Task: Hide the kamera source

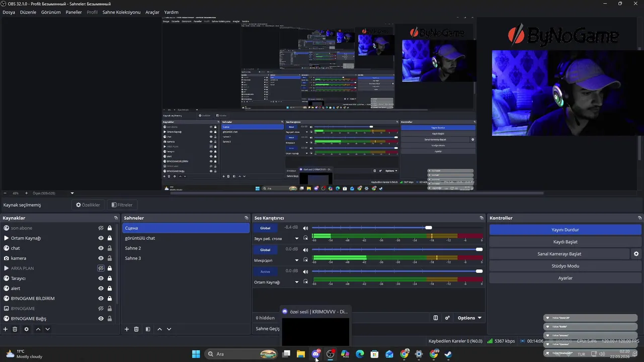Action: (101, 258)
